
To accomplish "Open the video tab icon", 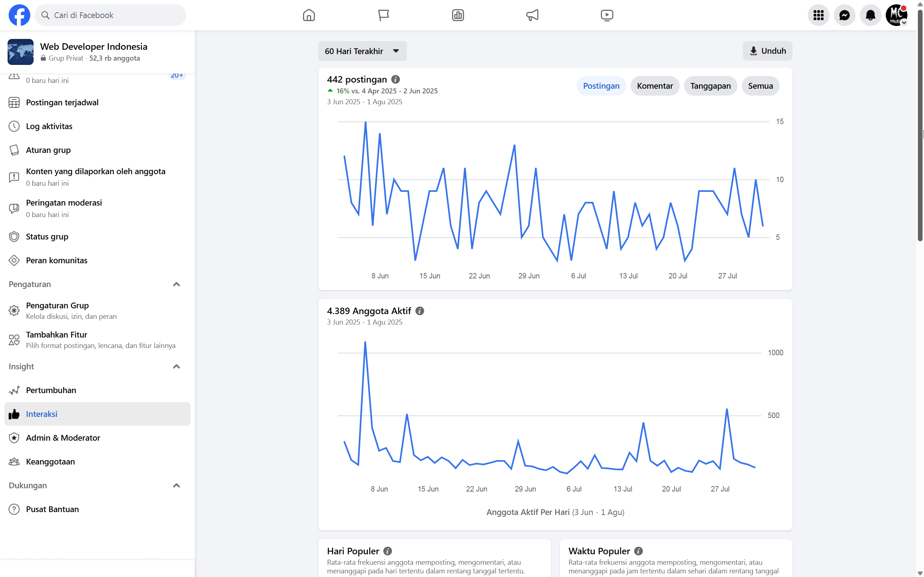I will tap(607, 15).
